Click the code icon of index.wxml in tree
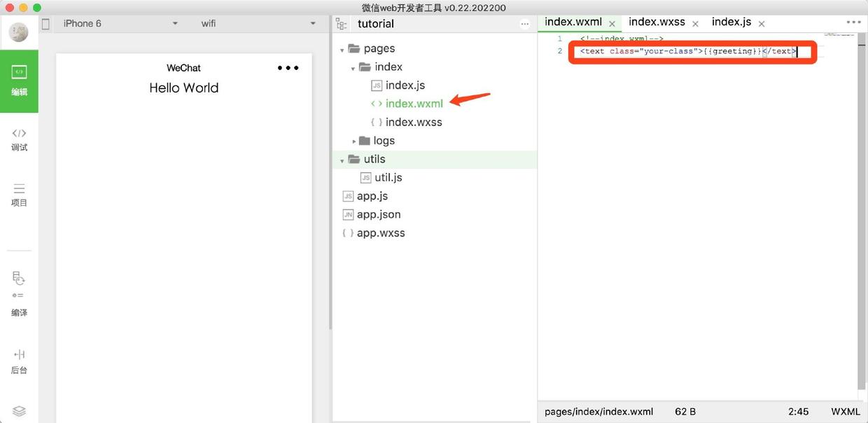The width and height of the screenshot is (868, 423). [377, 104]
